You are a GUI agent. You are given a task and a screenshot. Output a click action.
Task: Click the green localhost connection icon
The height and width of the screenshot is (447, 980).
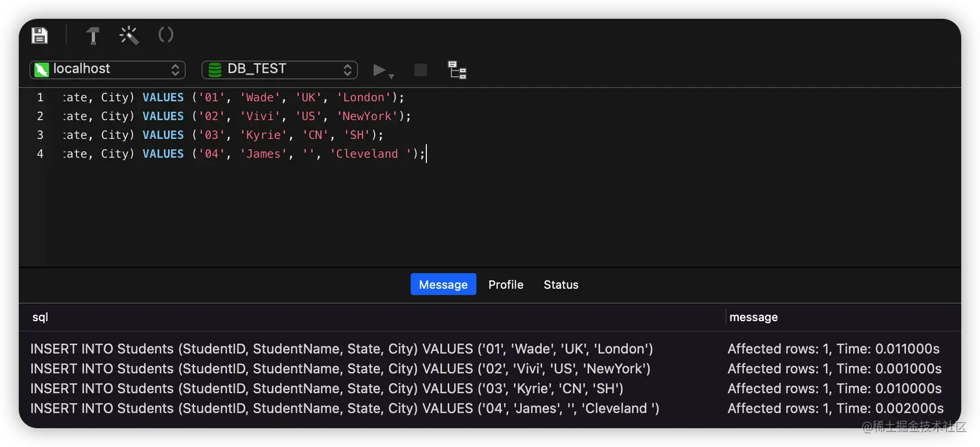(41, 69)
